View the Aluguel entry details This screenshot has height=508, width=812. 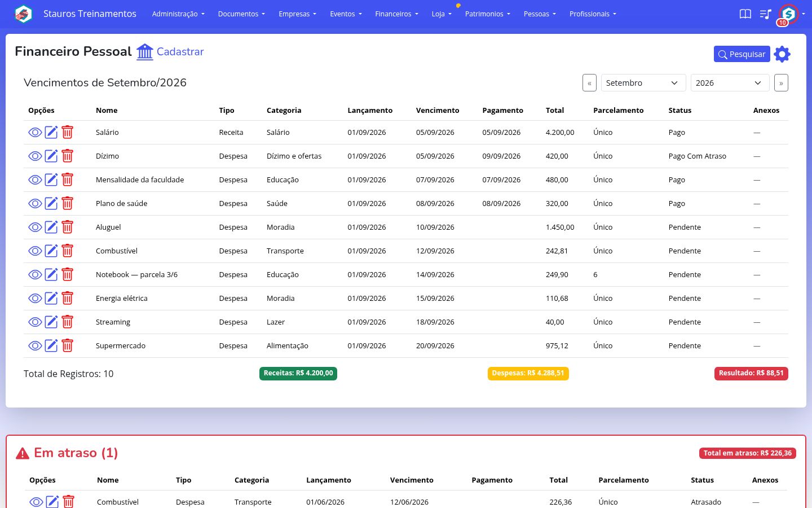35,227
